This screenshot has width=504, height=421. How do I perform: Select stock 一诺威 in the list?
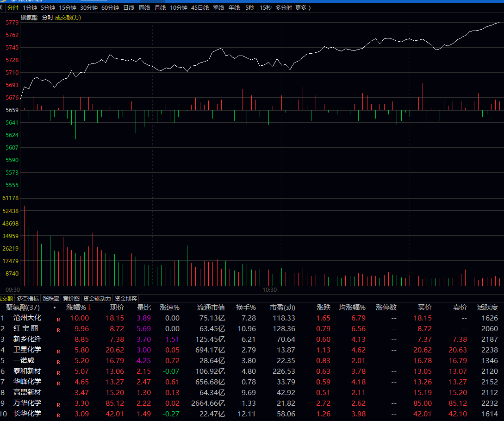pos(24,360)
